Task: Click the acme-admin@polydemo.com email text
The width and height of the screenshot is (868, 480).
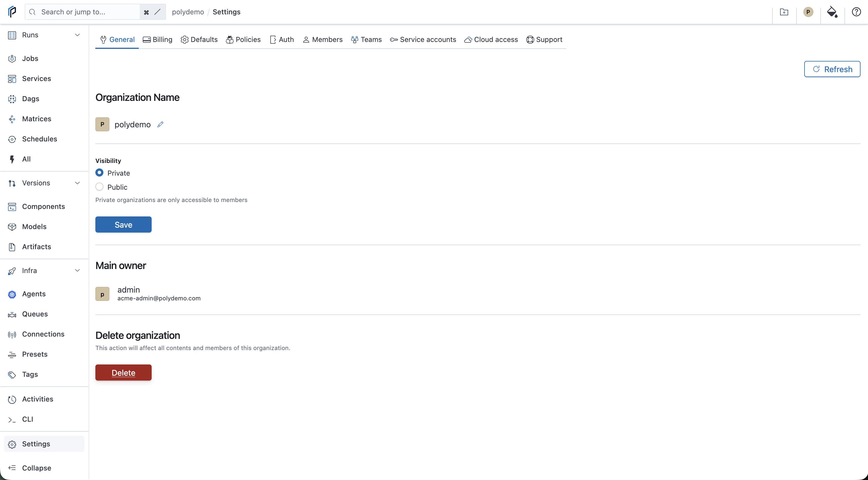Action: point(159,298)
